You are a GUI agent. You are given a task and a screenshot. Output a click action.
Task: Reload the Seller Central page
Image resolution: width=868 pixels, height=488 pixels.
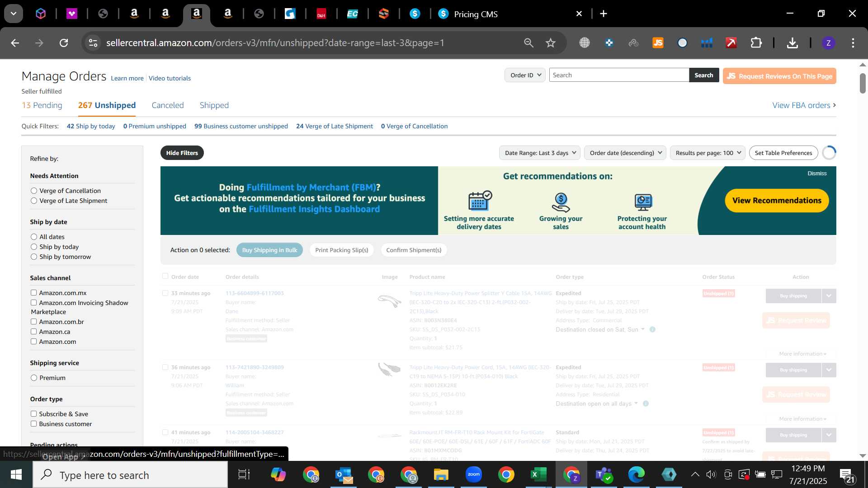tap(64, 43)
